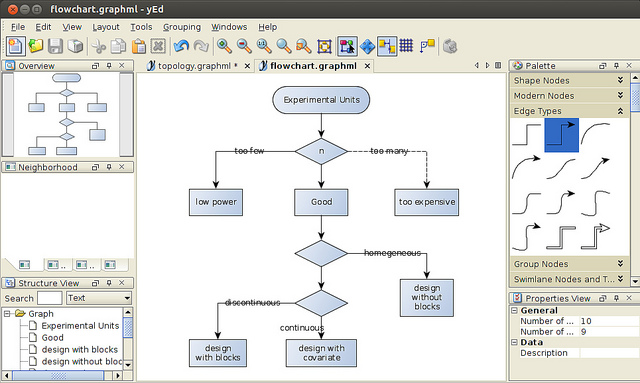Click the Cut scissors icon
Screen dimensions: 640x383
[98, 46]
